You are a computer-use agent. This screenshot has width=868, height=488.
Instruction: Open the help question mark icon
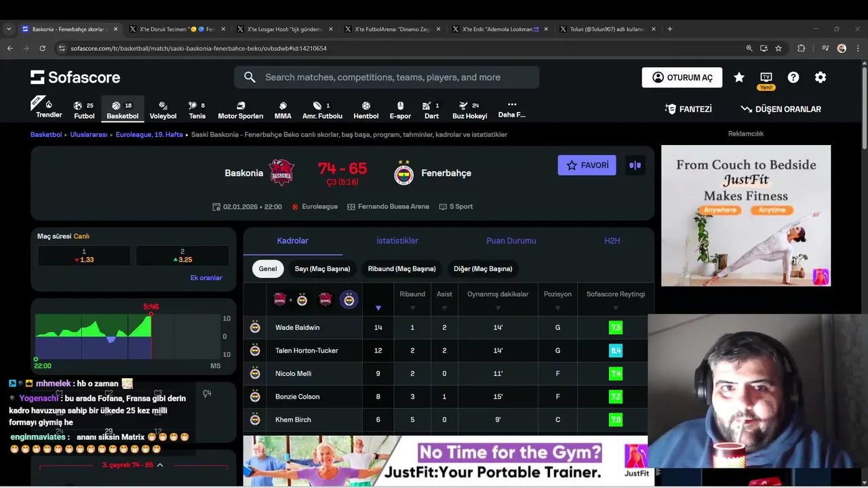tap(793, 77)
